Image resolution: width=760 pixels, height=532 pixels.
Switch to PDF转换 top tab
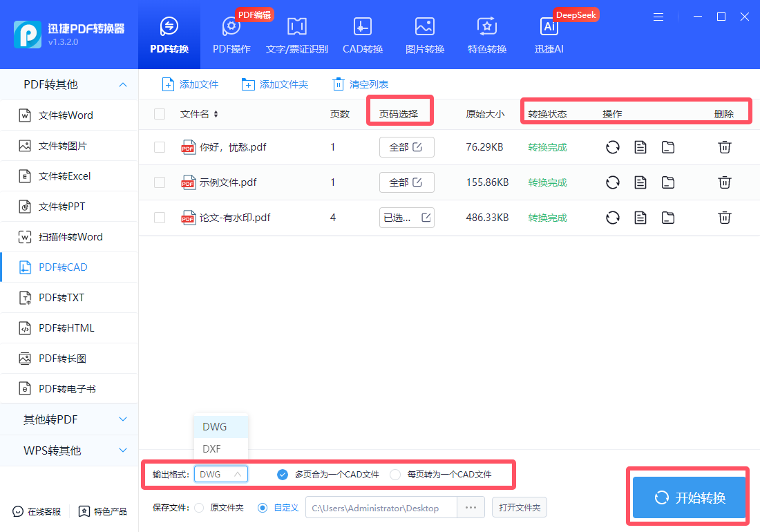point(169,35)
